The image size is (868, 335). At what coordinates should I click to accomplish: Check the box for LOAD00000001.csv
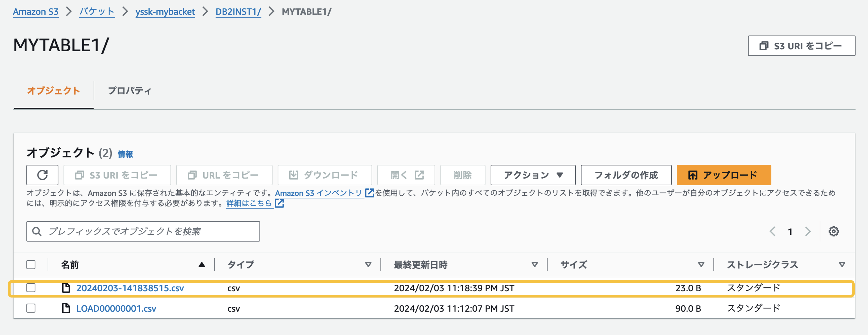[x=31, y=308]
